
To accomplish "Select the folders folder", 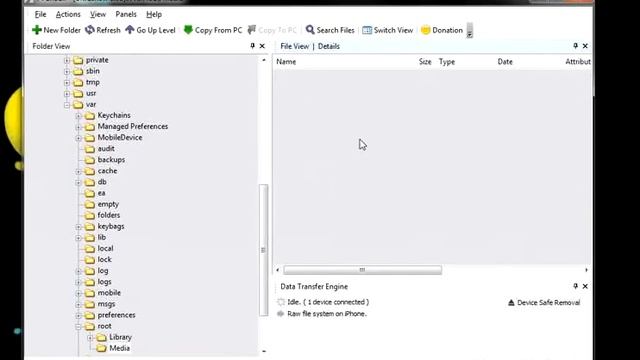I will 109,215.
